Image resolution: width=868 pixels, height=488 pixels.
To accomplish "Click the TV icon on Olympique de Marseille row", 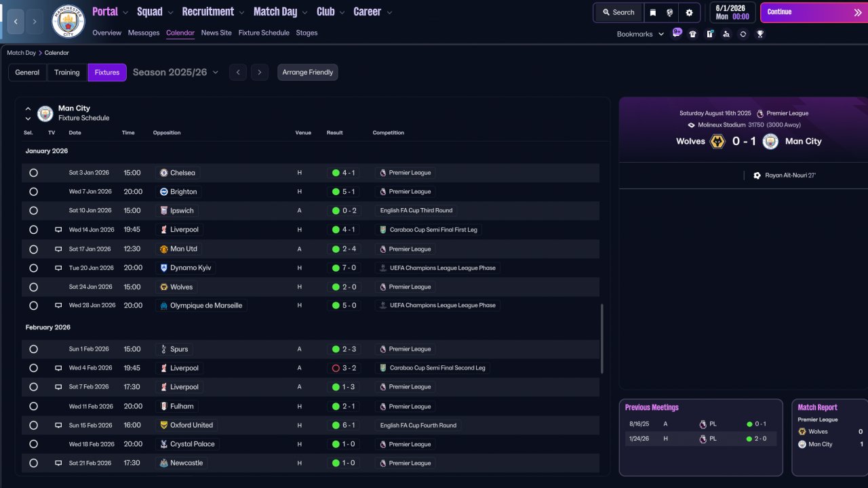I will (x=58, y=306).
